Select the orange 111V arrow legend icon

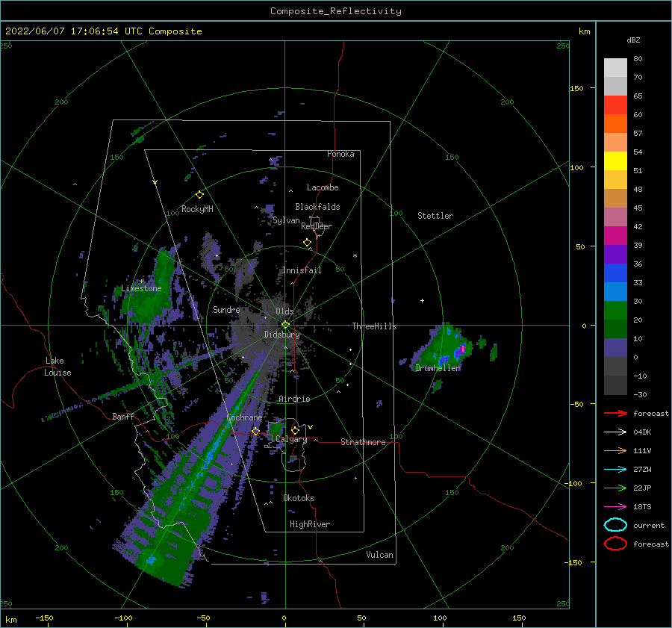point(615,450)
